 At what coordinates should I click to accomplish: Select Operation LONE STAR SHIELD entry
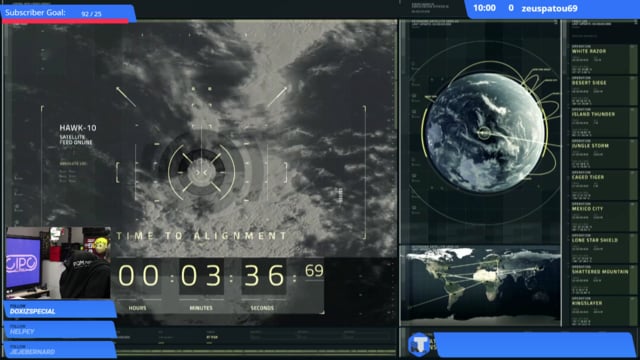coord(604,248)
